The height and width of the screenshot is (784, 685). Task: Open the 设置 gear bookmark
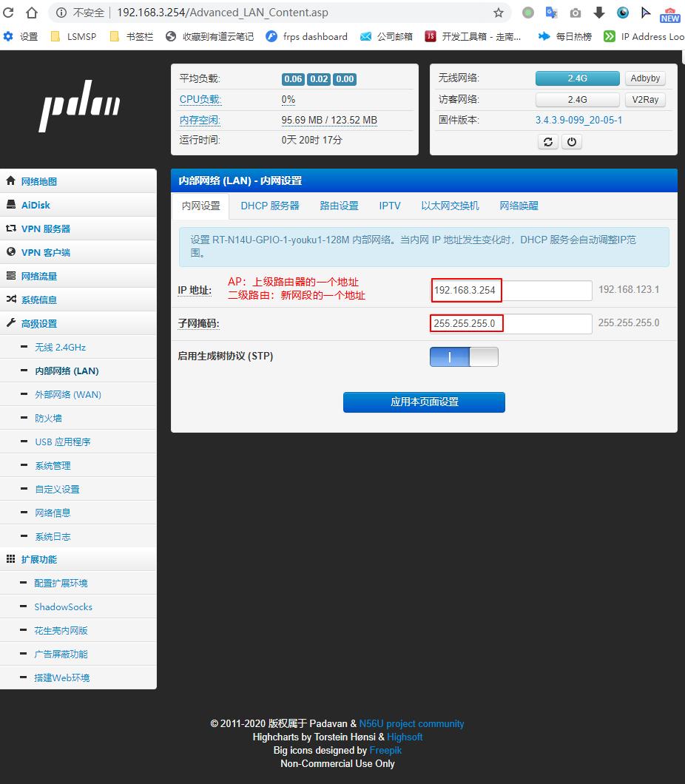pos(21,36)
